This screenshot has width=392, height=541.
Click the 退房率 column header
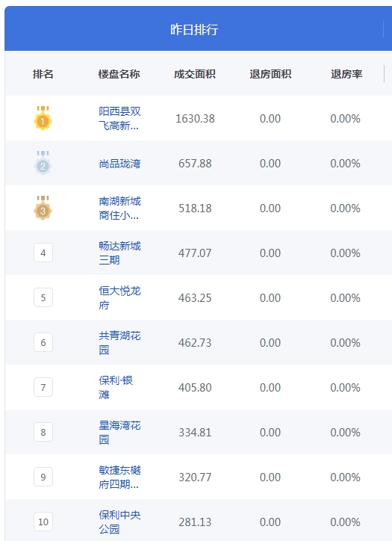[x=346, y=74]
